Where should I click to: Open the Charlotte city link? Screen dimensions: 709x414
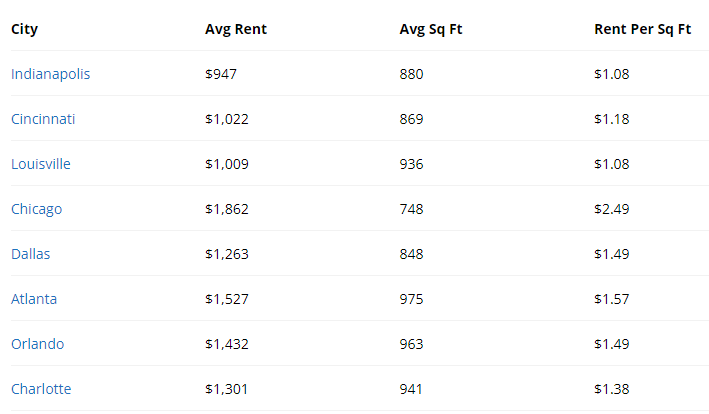41,389
